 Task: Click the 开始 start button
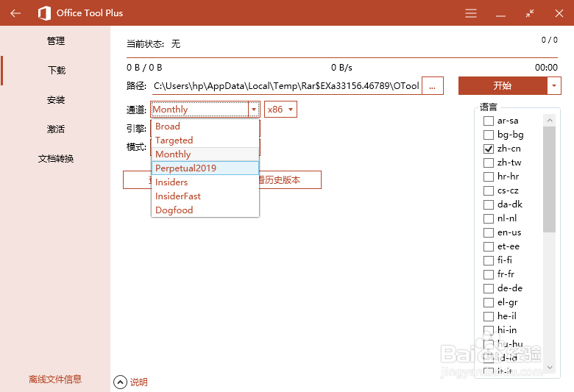coord(503,85)
